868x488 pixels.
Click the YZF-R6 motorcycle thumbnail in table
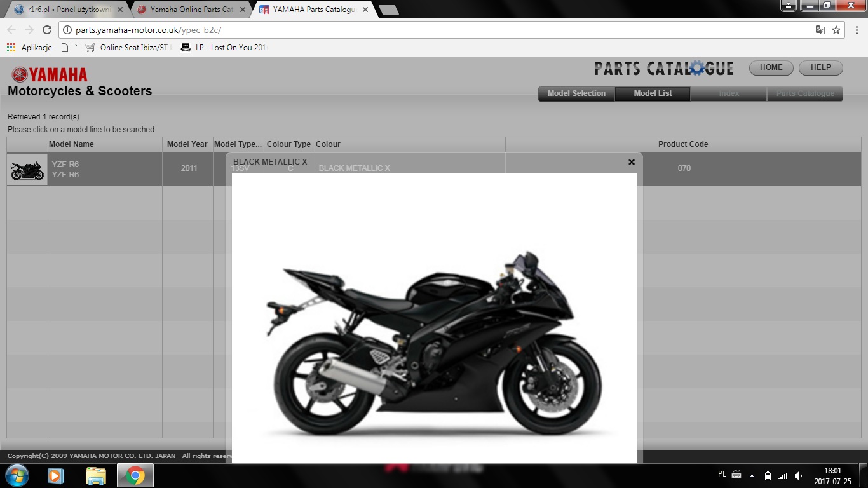tap(27, 170)
